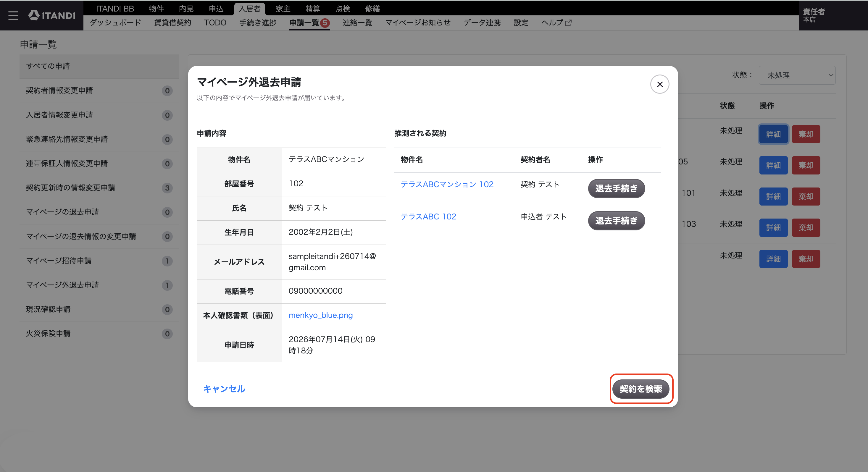
Task: Select 入居者情報変更申請 in the sidebar
Action: tap(99, 115)
